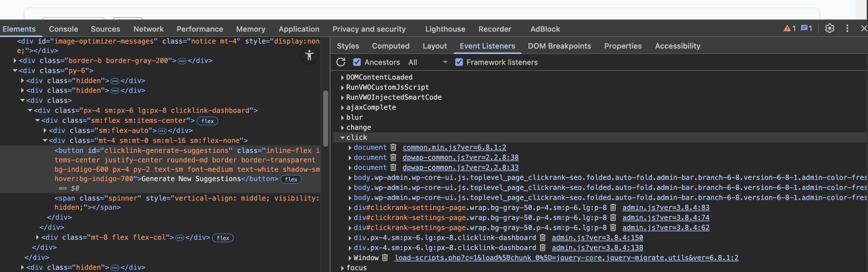
Task: Collapse the clicklink-dashboard div node
Action: click(30, 111)
